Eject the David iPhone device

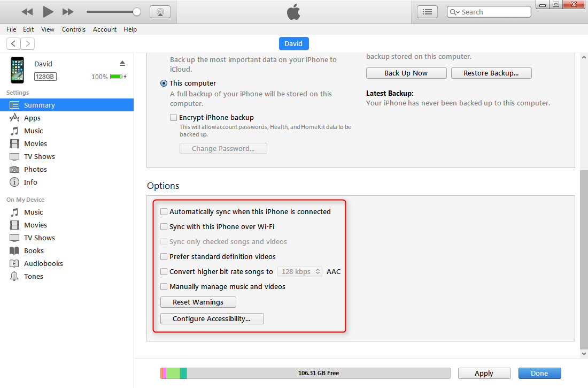(x=122, y=64)
